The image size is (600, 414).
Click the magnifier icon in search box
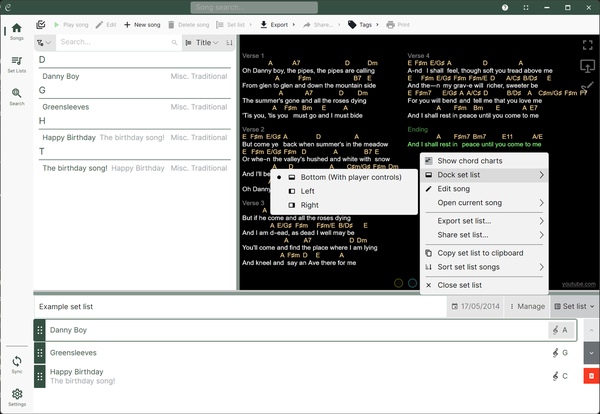[x=174, y=42]
